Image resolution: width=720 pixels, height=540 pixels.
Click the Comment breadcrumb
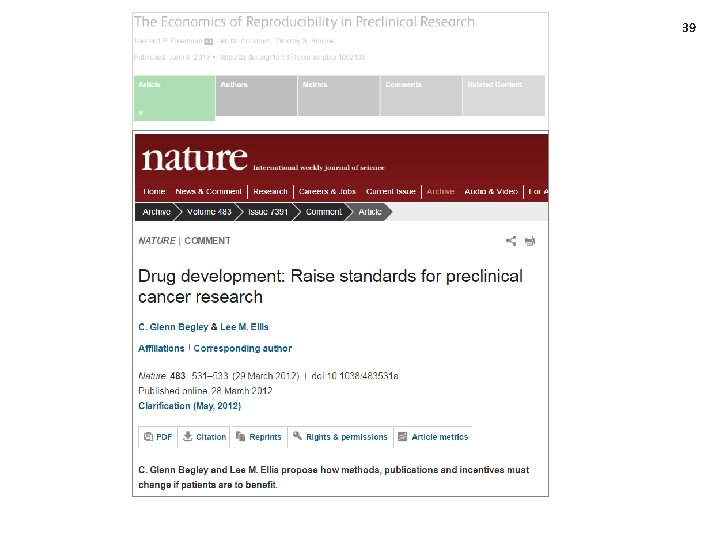(324, 212)
